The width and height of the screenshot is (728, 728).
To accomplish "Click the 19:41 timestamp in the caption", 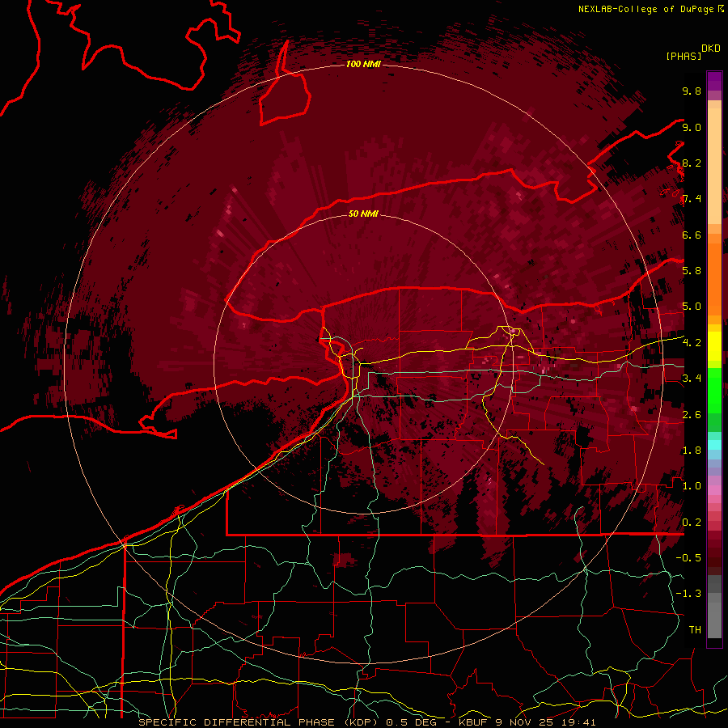I will click(580, 722).
